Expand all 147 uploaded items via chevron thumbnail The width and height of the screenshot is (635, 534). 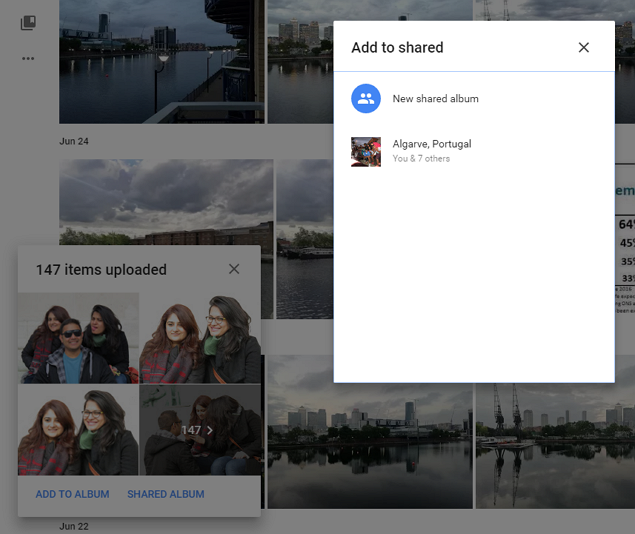point(200,430)
